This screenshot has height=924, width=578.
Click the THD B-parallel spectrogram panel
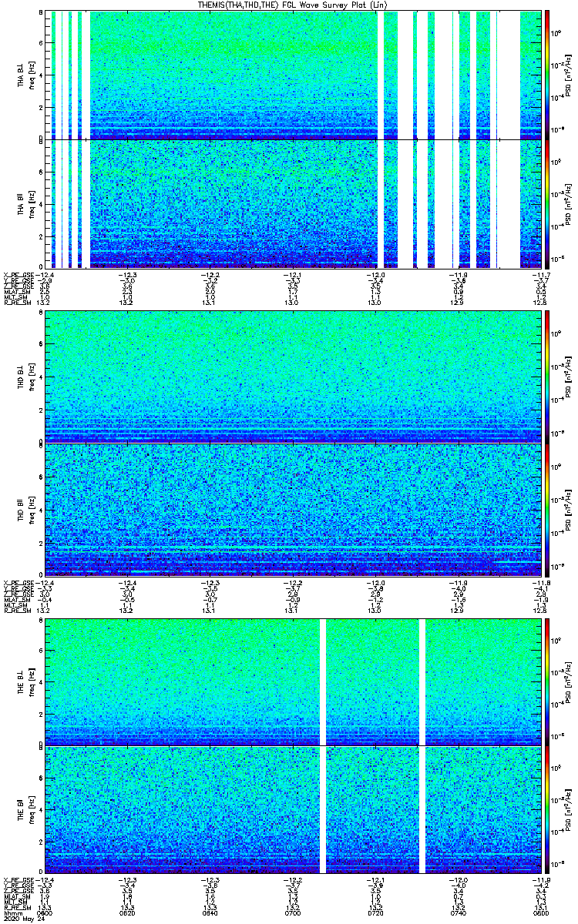[294, 508]
